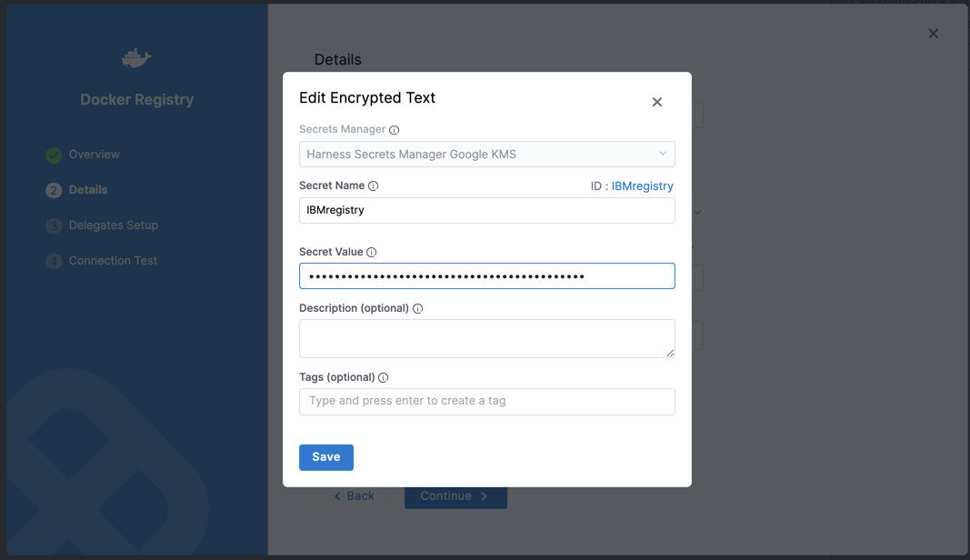Click the Secret Name input field

coord(486,211)
